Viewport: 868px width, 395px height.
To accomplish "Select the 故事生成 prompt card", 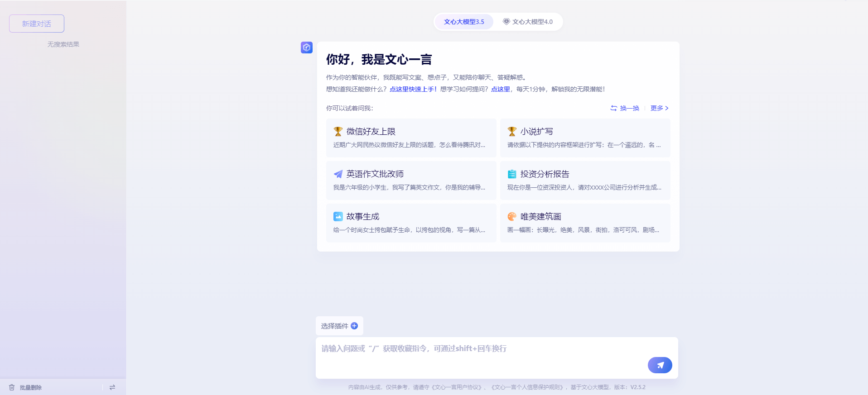I will pos(411,223).
